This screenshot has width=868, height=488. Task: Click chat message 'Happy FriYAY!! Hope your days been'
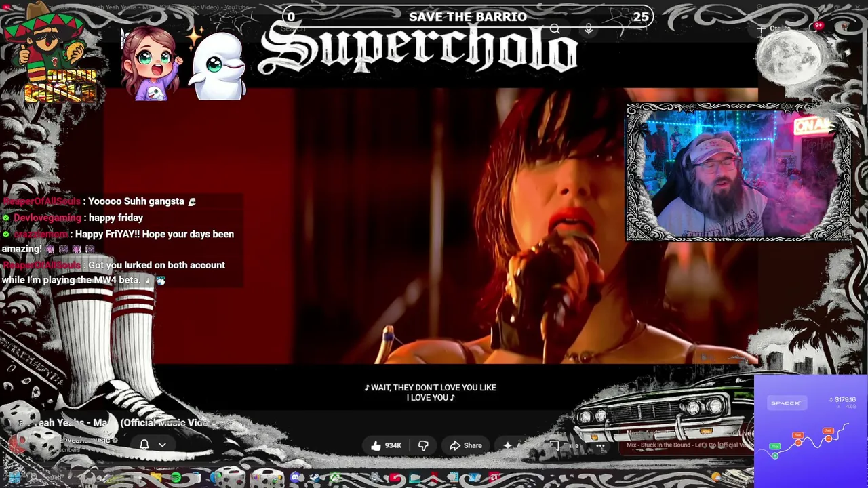(x=155, y=234)
